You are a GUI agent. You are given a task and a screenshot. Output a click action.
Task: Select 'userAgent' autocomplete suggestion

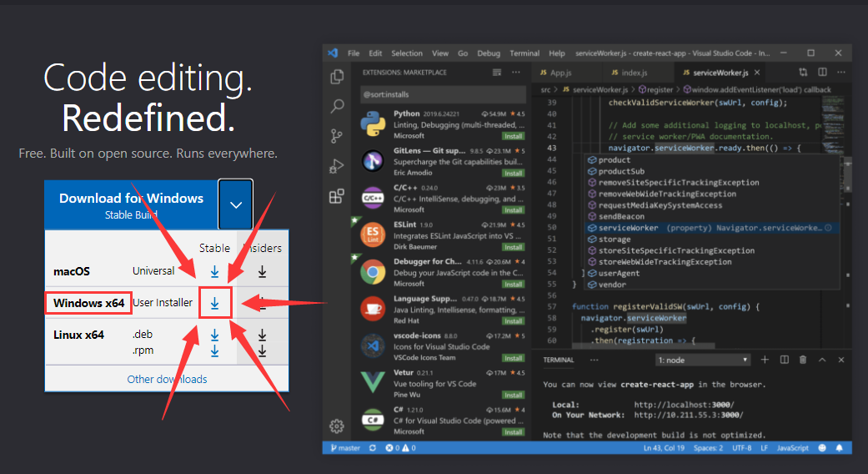click(x=712, y=274)
